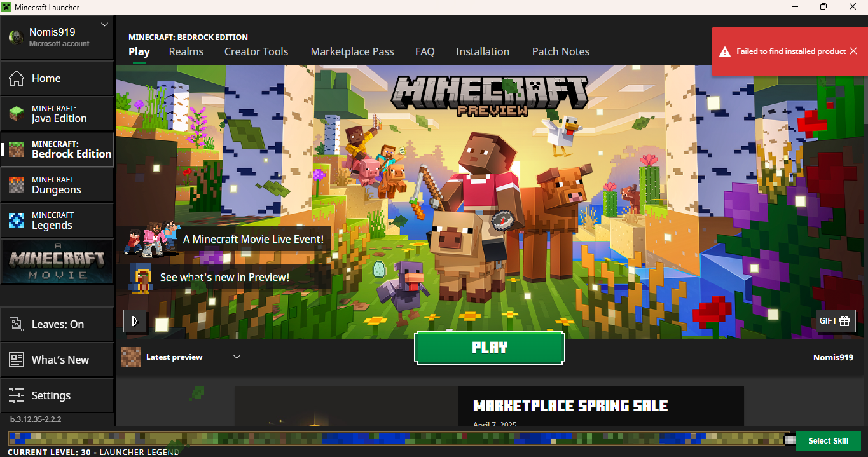Image resolution: width=868 pixels, height=457 pixels.
Task: Open What's New from sidebar
Action: tap(57, 360)
